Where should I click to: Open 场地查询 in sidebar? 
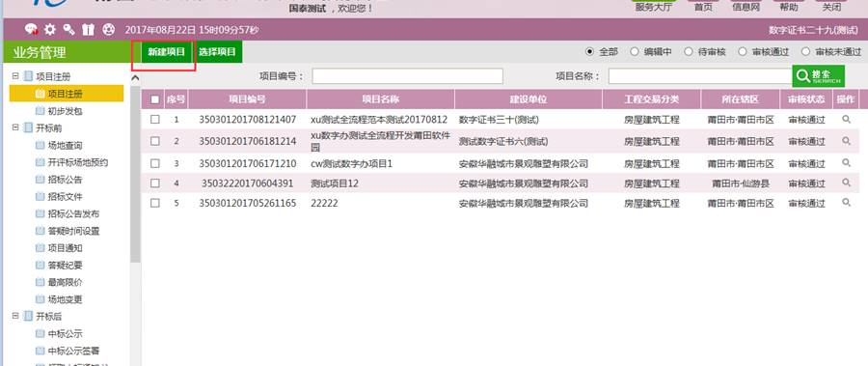click(x=65, y=145)
